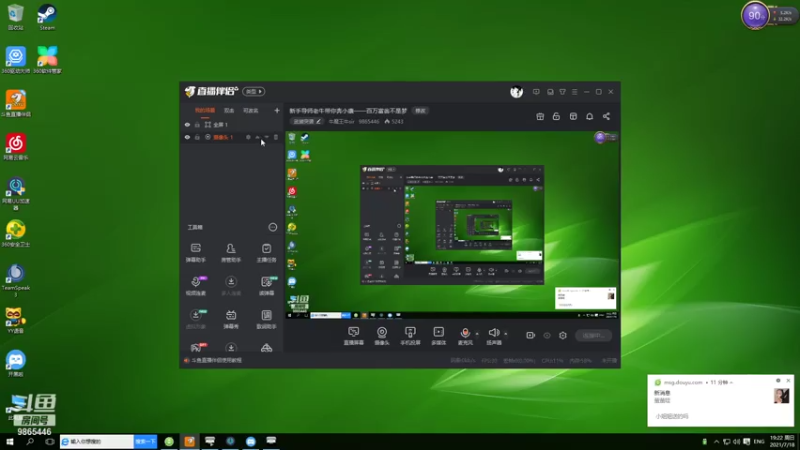The width and height of the screenshot is (800, 450).
Task: Open the 弹幕秀 tool in toolbox
Action: (231, 319)
